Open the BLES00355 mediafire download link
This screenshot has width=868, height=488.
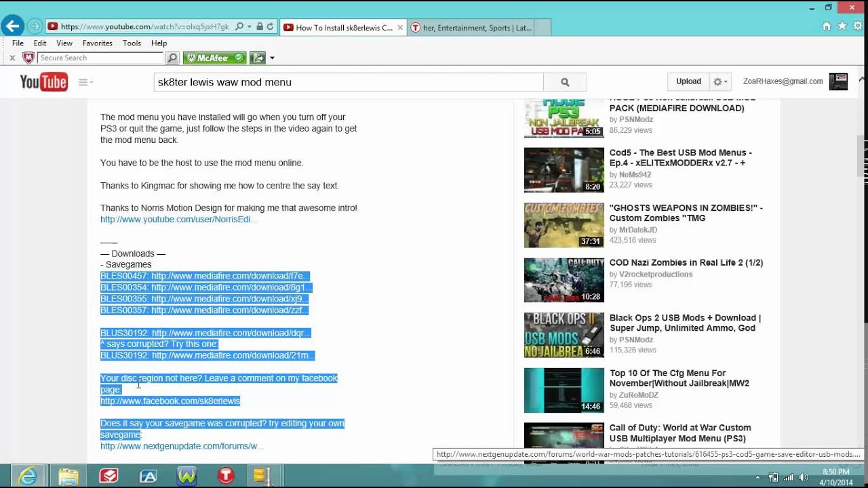pyautogui.click(x=230, y=299)
